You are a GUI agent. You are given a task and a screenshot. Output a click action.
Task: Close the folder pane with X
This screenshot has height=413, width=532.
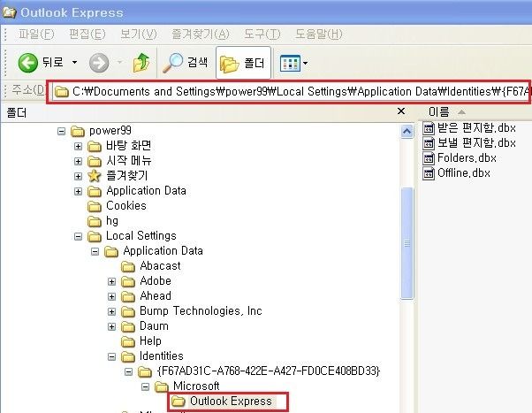click(401, 111)
